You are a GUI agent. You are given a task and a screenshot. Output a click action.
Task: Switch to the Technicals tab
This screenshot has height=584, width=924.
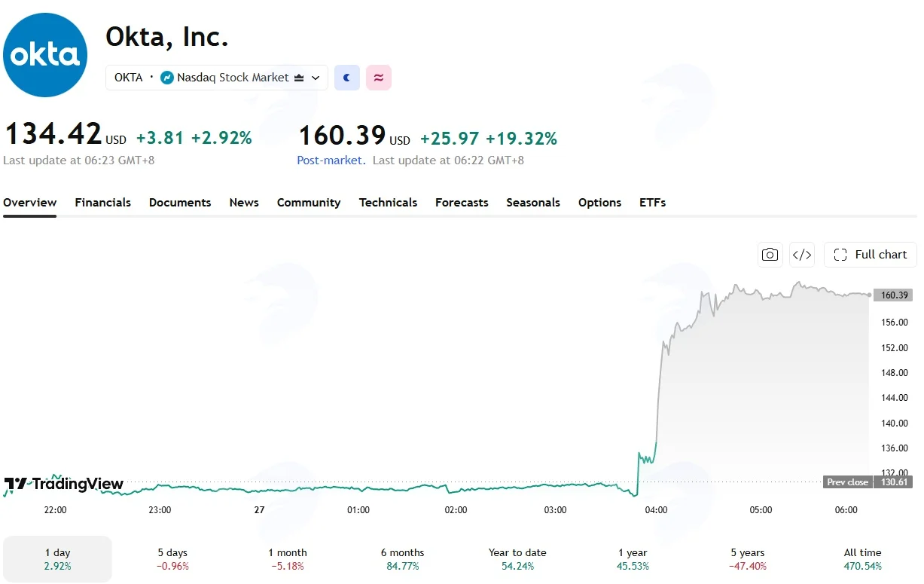point(388,203)
